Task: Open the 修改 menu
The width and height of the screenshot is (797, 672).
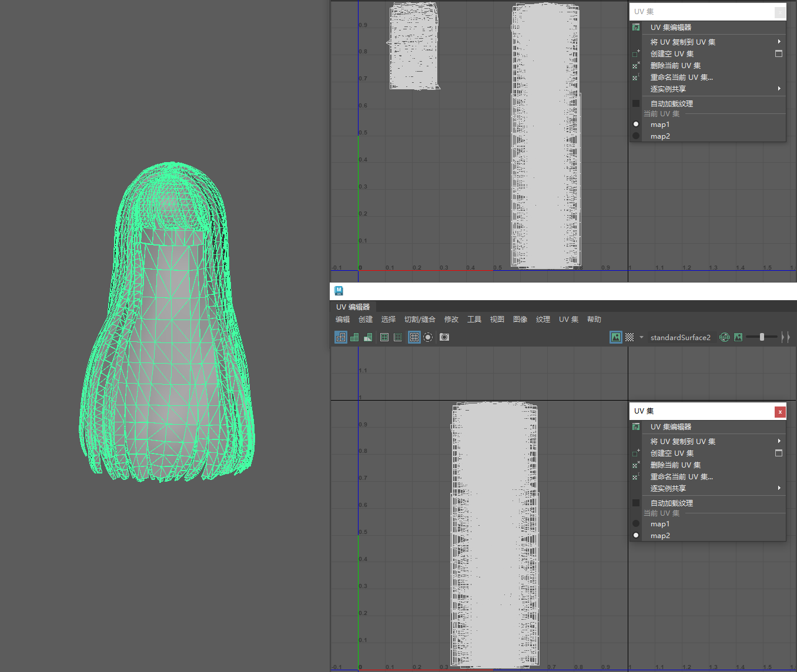Action: pos(451,320)
